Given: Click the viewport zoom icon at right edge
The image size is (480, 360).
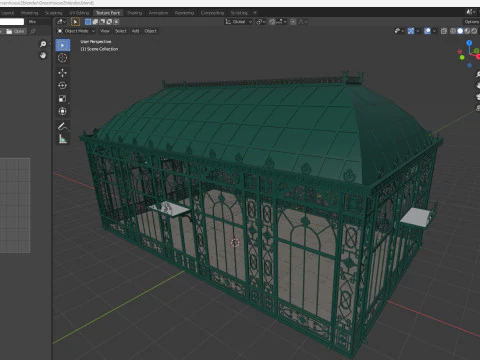Looking at the screenshot, I should coord(478,74).
